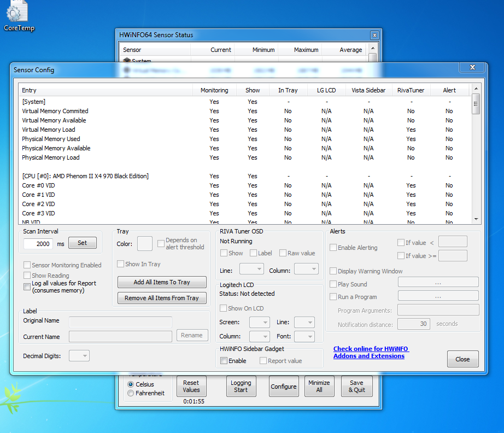Check If value less-than checkbox
Screen dimensions: 504x433
point(401,242)
